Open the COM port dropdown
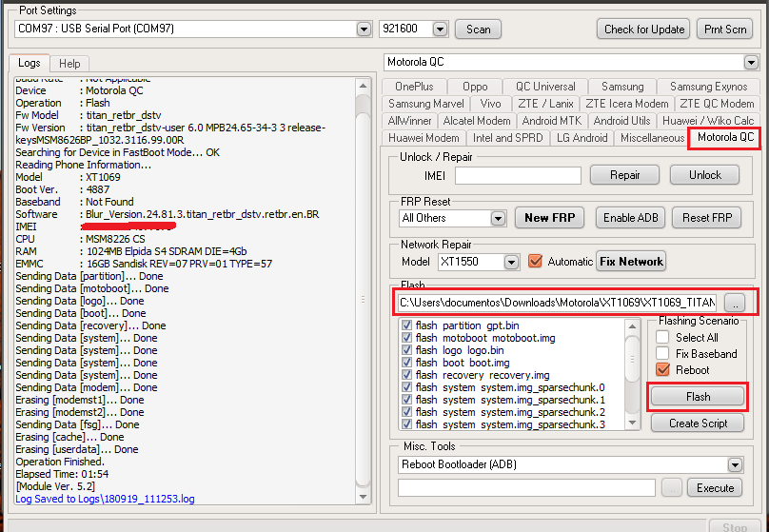Viewport: 769px width, 532px height. (x=364, y=29)
